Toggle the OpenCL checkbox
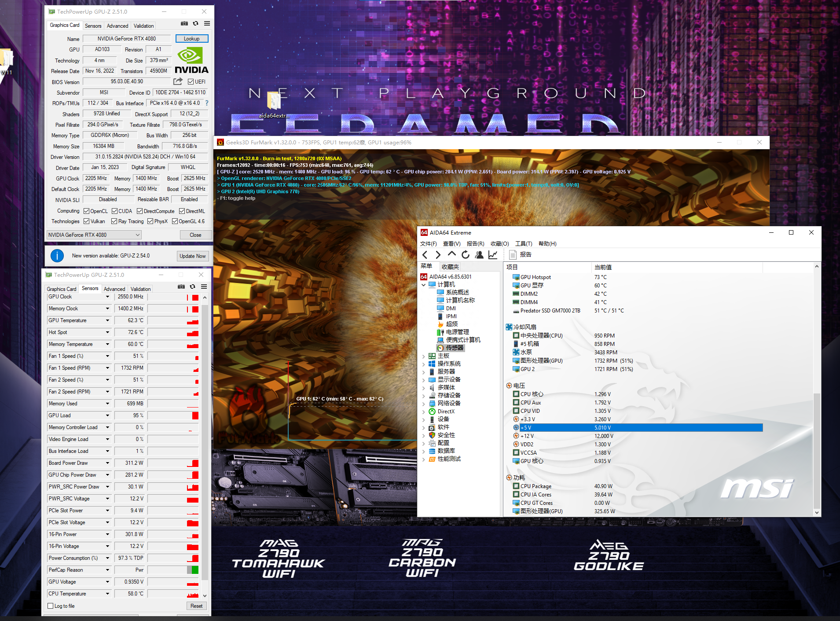Viewport: 840px width, 621px height. [x=87, y=211]
